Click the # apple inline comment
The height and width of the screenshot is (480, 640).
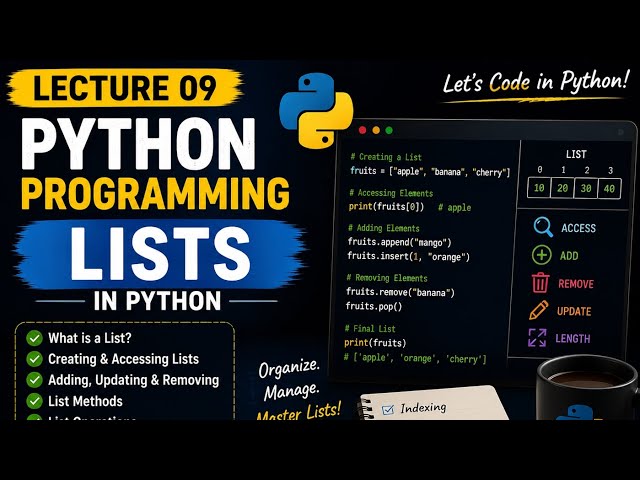[454, 207]
